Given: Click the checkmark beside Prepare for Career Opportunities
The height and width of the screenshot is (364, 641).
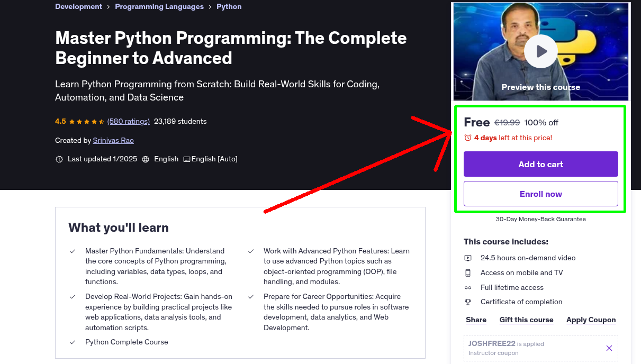Looking at the screenshot, I should [x=251, y=297].
